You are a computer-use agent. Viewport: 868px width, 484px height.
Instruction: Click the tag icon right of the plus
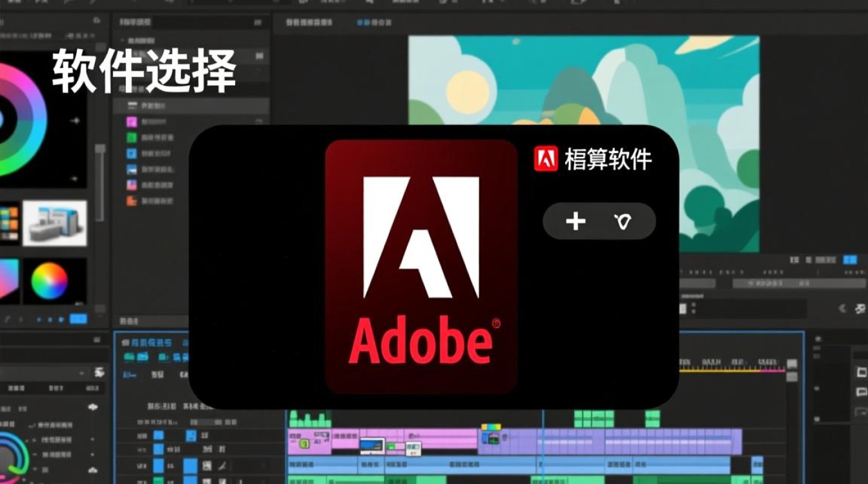pyautogui.click(x=623, y=223)
